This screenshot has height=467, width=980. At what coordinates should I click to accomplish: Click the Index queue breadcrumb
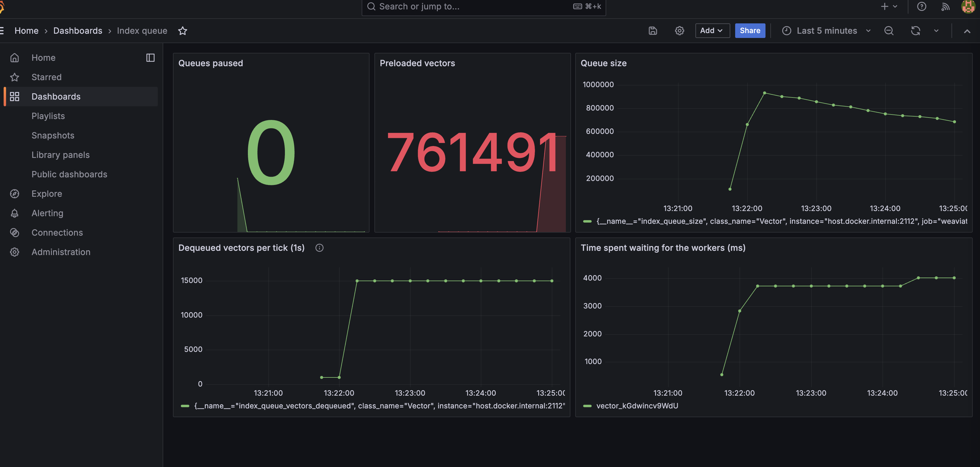click(x=142, y=31)
